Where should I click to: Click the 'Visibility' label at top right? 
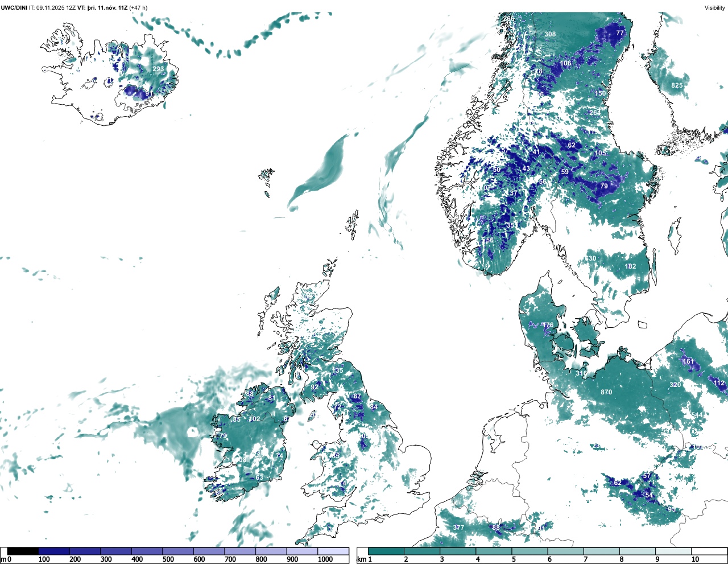pyautogui.click(x=715, y=7)
